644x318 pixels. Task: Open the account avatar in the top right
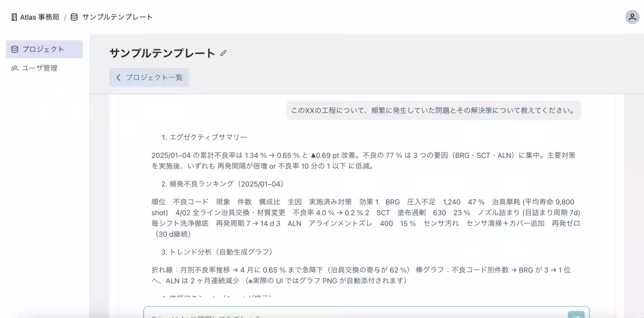coord(631,17)
